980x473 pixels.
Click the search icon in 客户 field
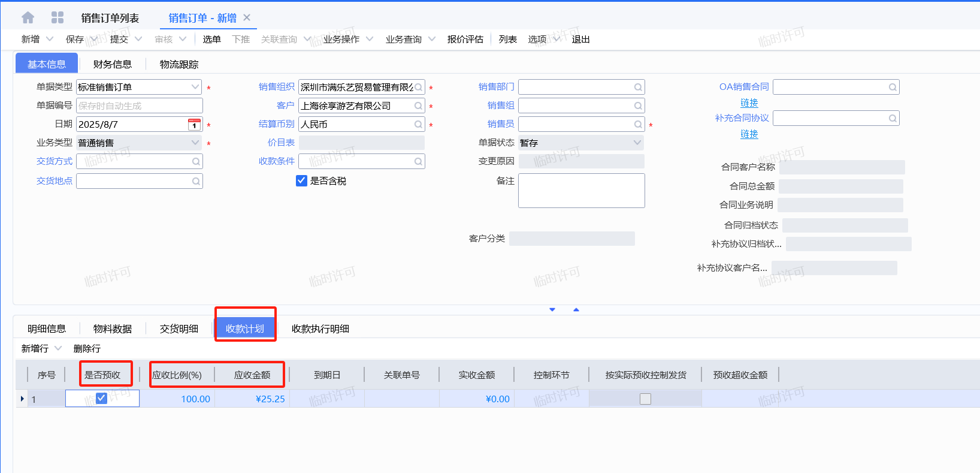(x=418, y=106)
